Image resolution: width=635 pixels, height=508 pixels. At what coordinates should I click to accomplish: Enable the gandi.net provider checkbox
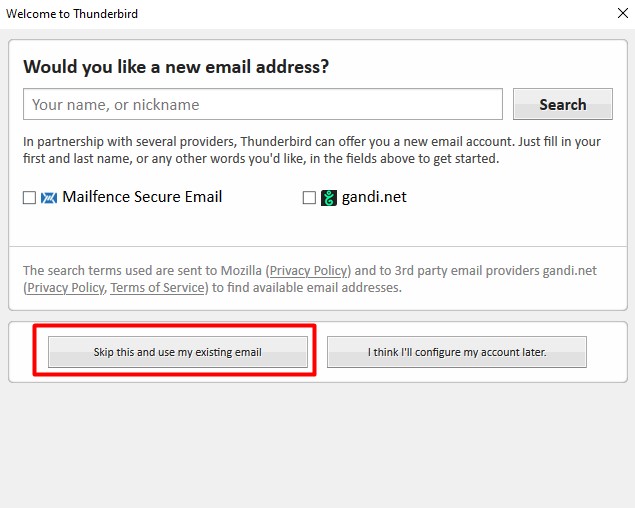(310, 198)
